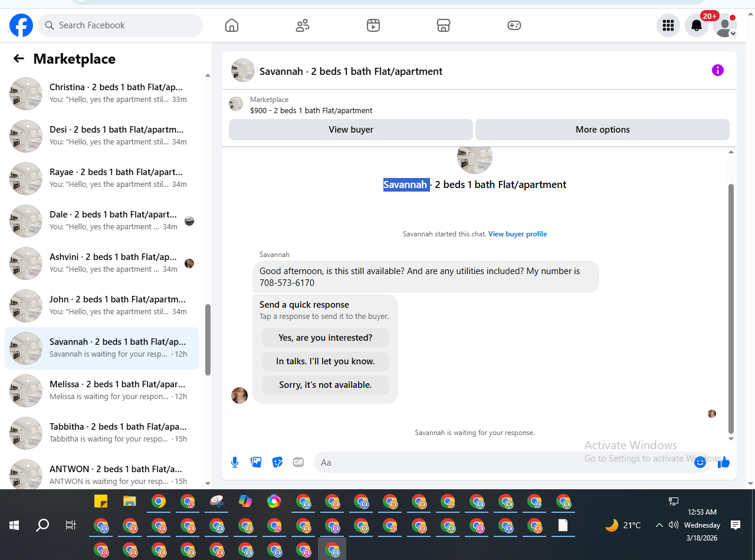Open Tabbitha's conversation in the list
Viewport: 755px width, 560px height.
pos(101,433)
